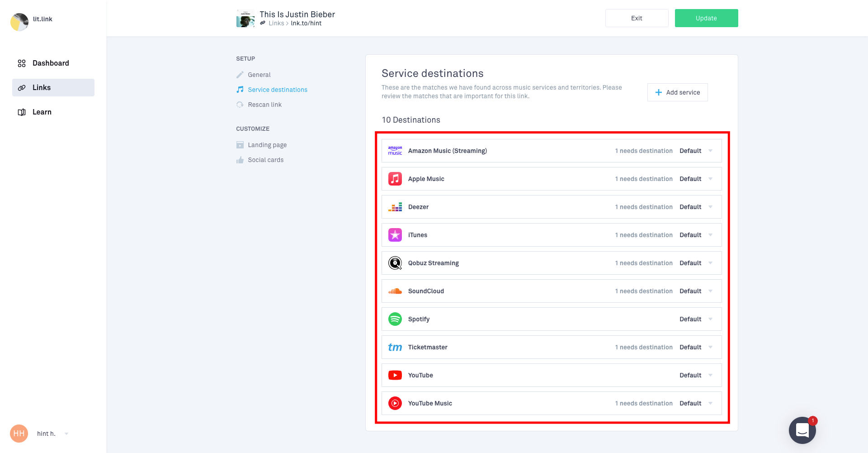Go to the Dashboard section
This screenshot has height=453, width=868.
[x=51, y=63]
